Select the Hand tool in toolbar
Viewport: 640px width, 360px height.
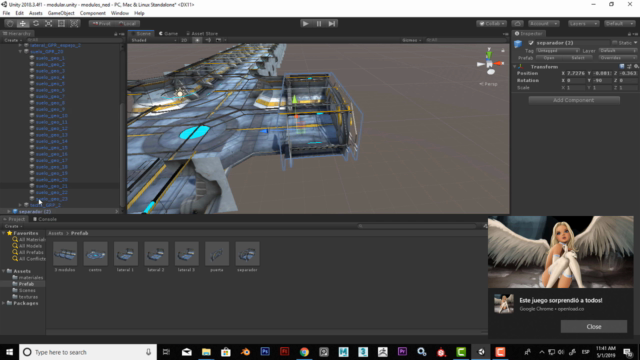(10, 24)
